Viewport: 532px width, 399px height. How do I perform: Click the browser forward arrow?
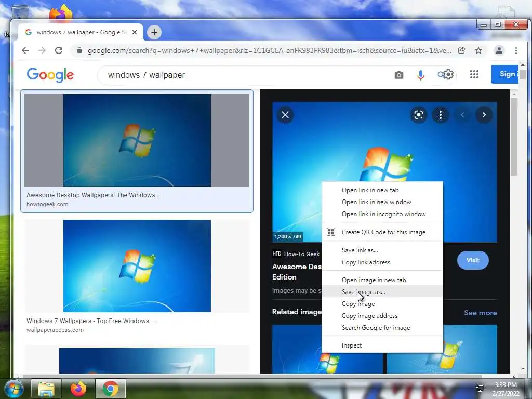pyautogui.click(x=42, y=50)
